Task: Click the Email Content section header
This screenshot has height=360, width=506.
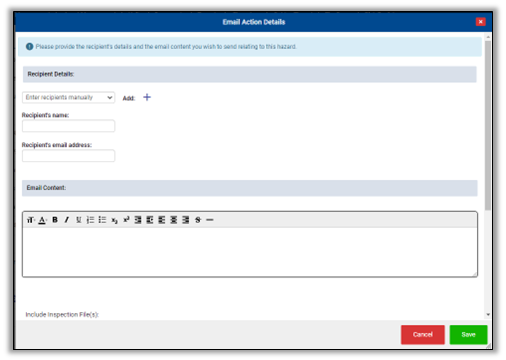Action: (250, 188)
